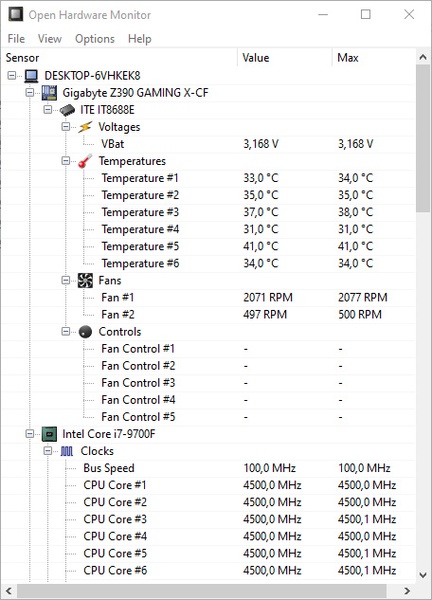The height and width of the screenshot is (600, 432).
Task: Click the 38,0 °C max of Temperature #3
Action: coord(355,212)
